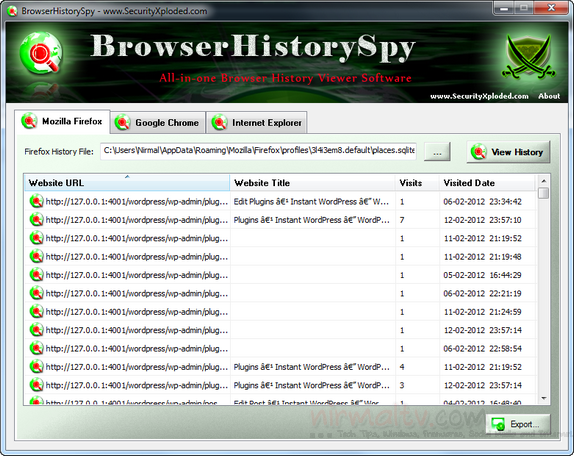Open the www.SecurityXploded.com link
The width and height of the screenshot is (574, 456).
point(479,96)
